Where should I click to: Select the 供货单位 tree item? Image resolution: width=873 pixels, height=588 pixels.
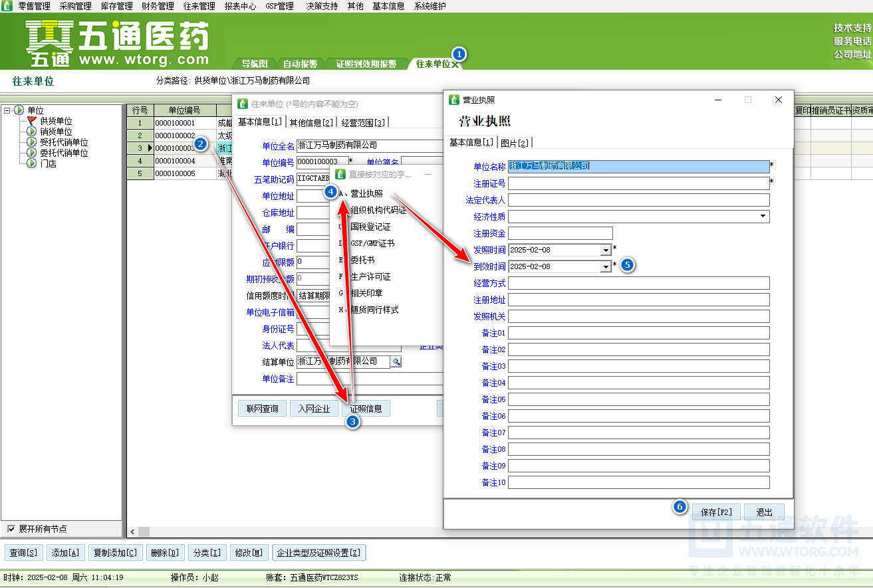click(56, 121)
